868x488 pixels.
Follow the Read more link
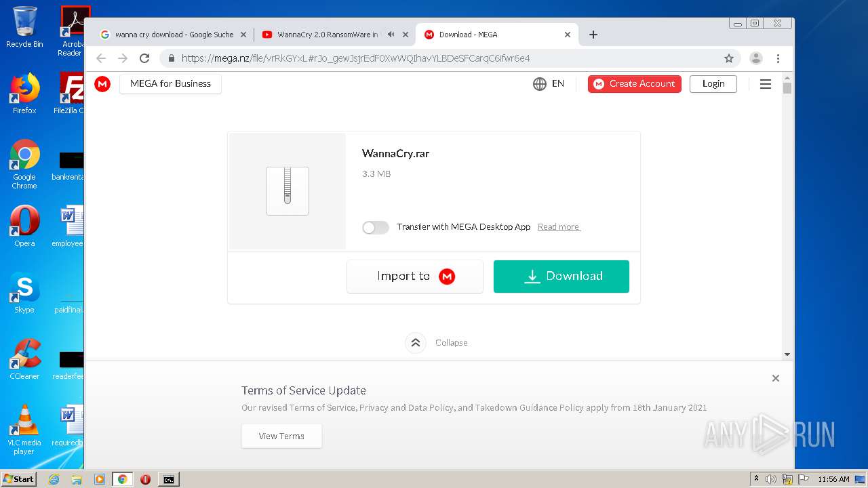tap(559, 227)
